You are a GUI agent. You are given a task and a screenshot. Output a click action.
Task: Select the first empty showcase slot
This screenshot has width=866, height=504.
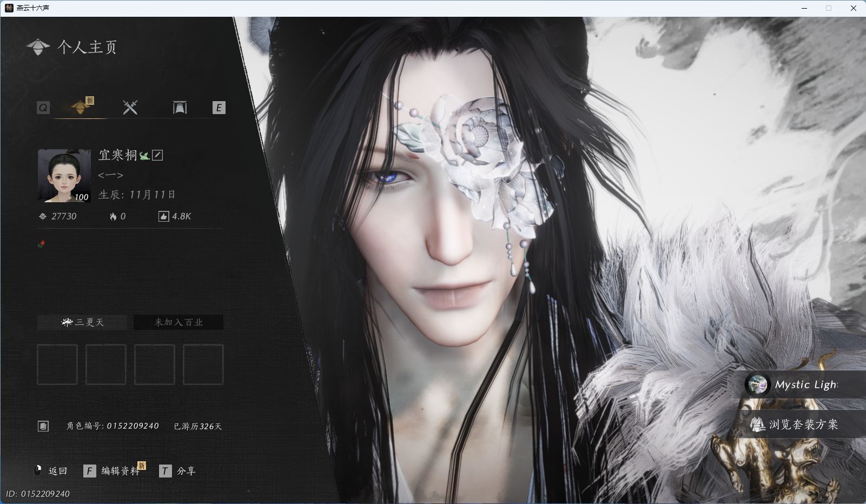pyautogui.click(x=57, y=364)
